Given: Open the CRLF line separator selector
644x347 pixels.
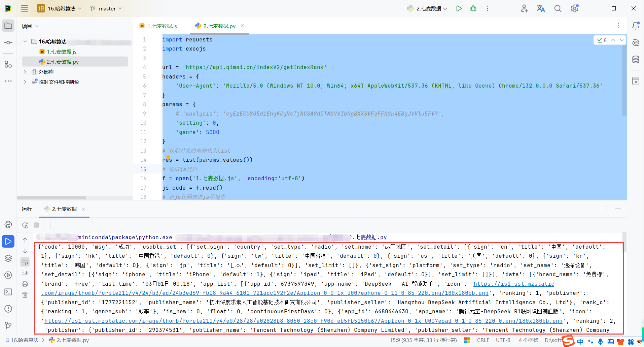Looking at the screenshot, I should coord(483,340).
